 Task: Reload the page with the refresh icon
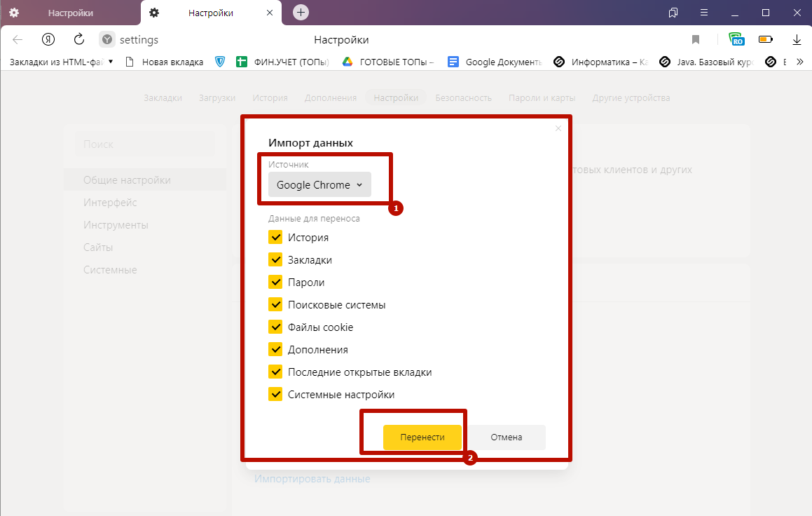[79, 39]
